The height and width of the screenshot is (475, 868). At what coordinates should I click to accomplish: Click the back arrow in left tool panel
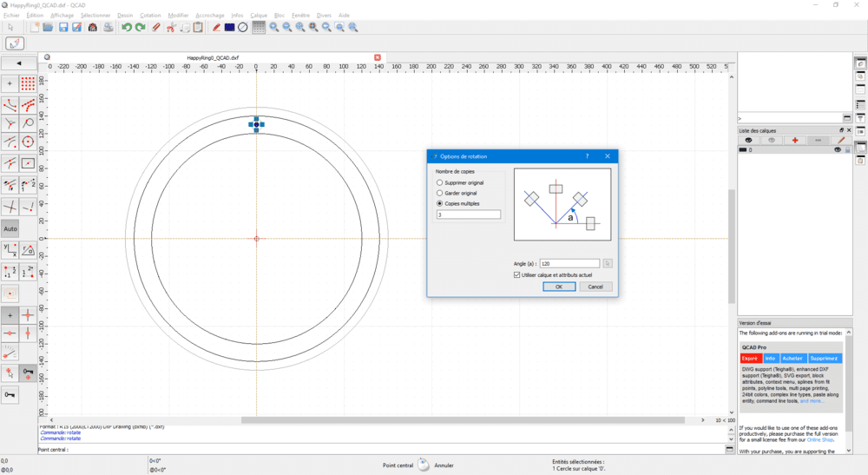[x=19, y=63]
